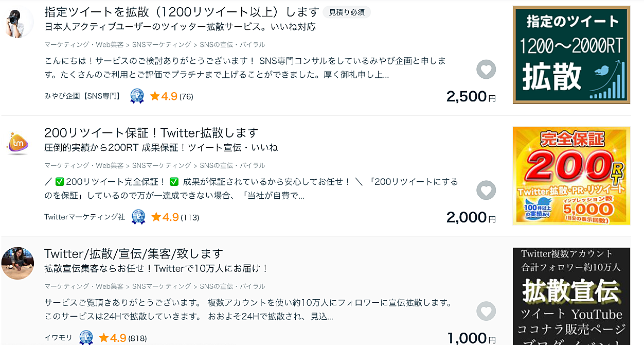Viewport: 644px width, 345px height.
Task: Favorite the 1200 retweet service with heart icon
Action: click(x=486, y=69)
